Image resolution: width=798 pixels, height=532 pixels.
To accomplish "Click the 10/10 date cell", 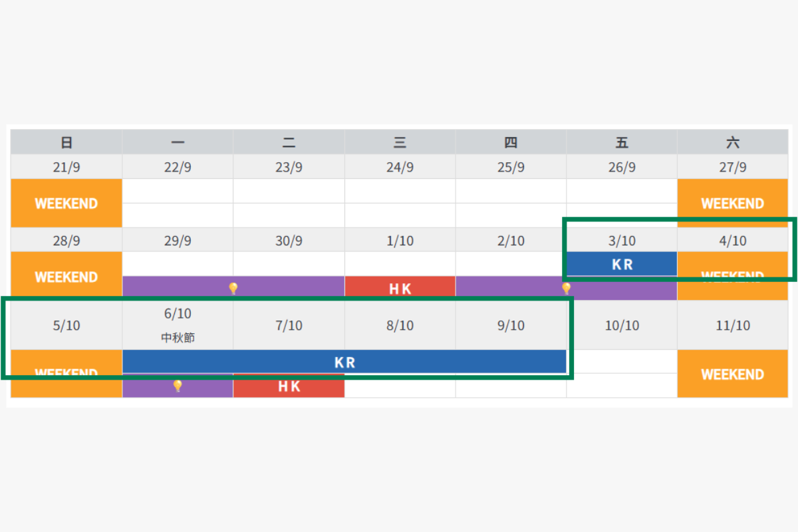I will tap(622, 325).
